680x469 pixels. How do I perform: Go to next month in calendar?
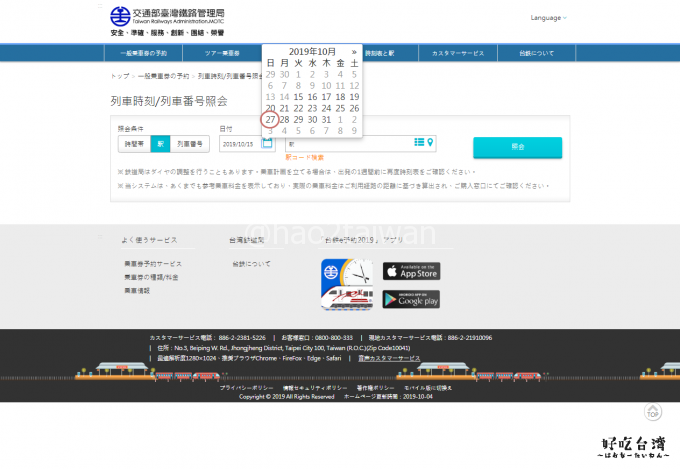tap(354, 51)
